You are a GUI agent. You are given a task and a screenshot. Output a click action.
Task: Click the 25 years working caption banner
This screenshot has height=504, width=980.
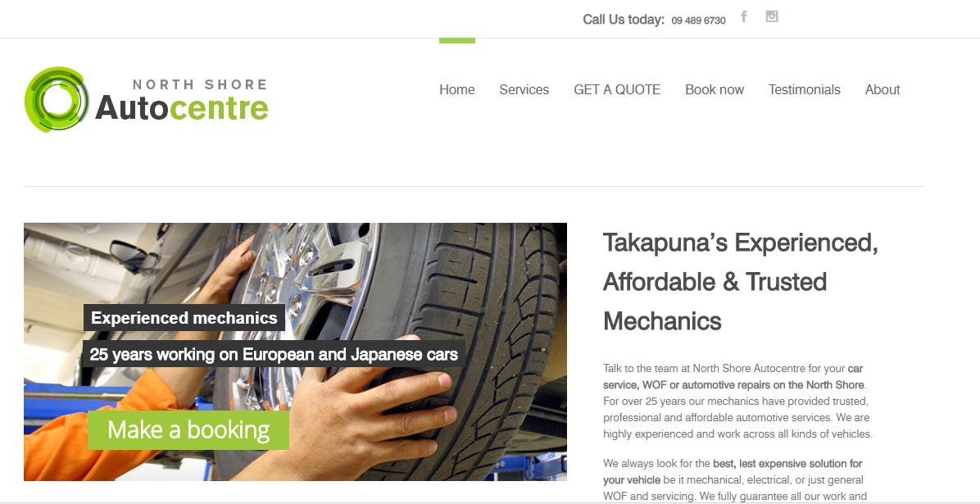[x=274, y=355]
